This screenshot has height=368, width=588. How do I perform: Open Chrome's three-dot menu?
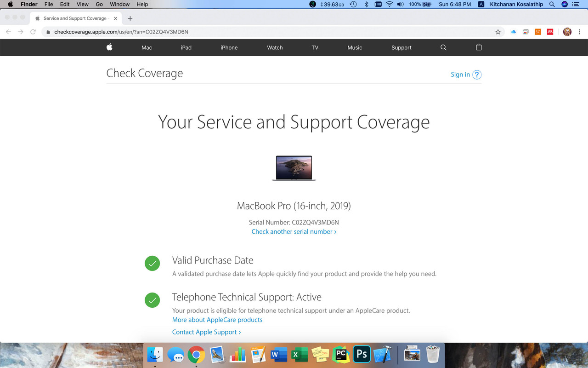pyautogui.click(x=580, y=32)
